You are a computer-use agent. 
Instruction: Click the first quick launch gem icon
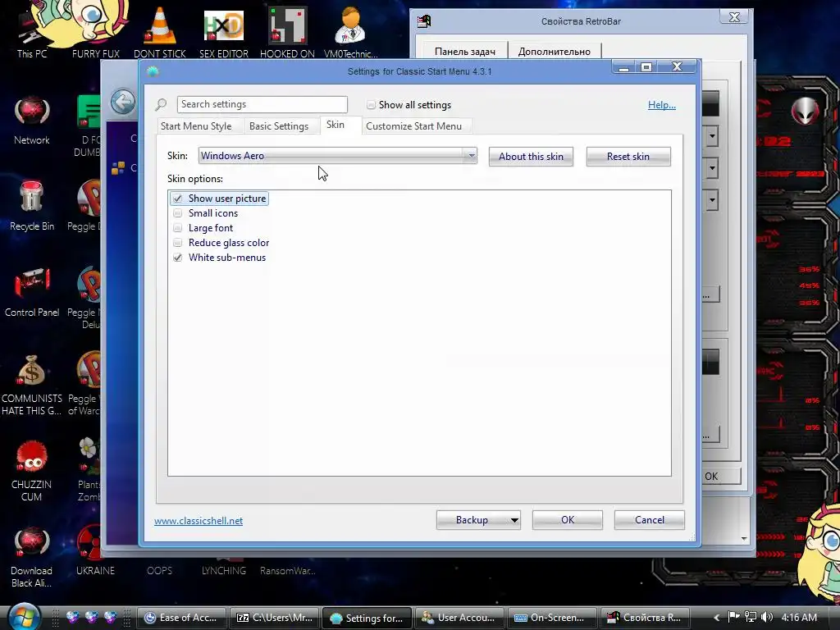73,618
